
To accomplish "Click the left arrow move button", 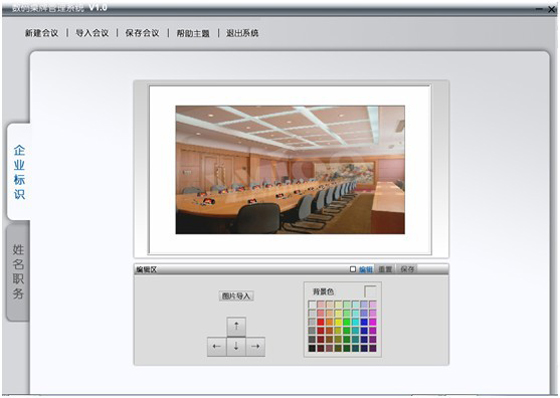I will tap(217, 347).
